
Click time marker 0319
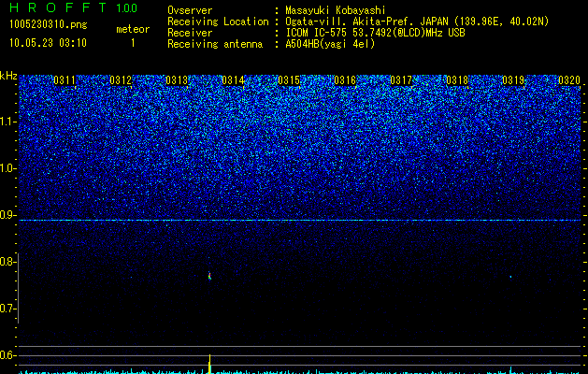(x=512, y=80)
